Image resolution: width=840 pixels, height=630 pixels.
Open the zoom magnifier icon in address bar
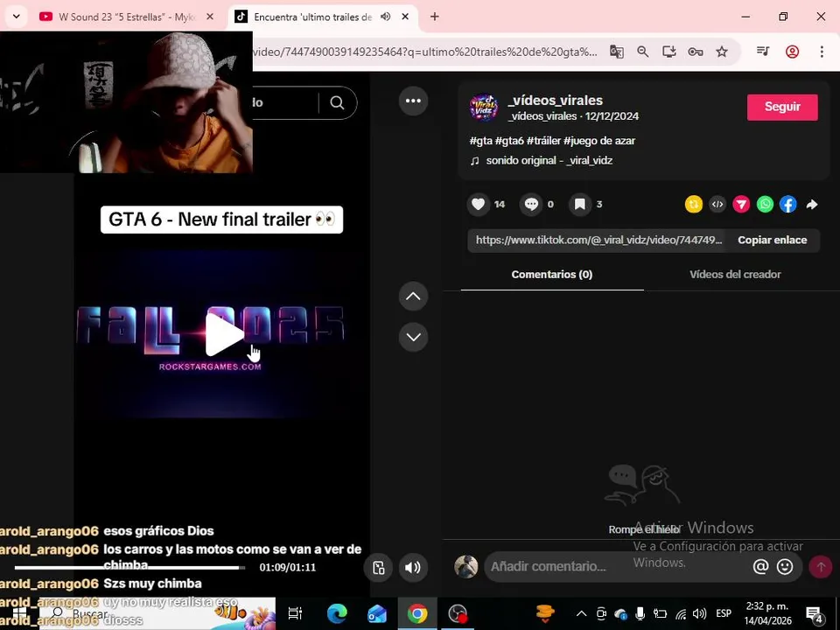(x=643, y=52)
